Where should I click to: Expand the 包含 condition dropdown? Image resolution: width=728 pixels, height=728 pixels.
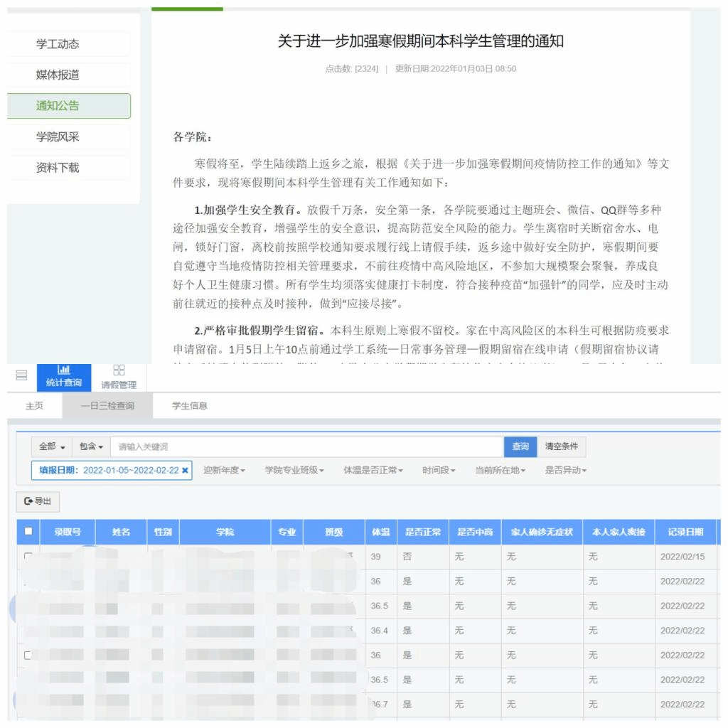91,446
